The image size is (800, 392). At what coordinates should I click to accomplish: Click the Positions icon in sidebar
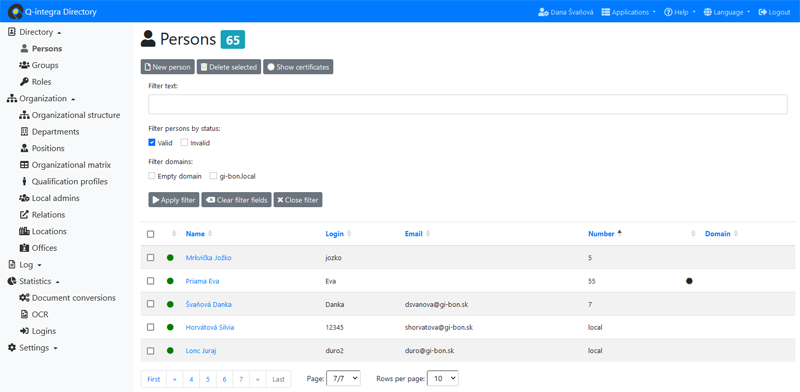[x=24, y=149]
